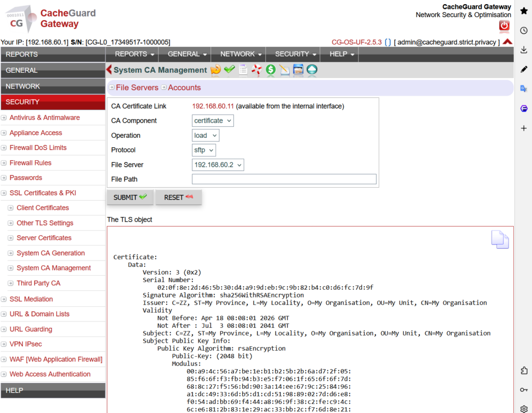Open the clipboard/notes toolbar icon
This screenshot has width=532, height=413.
click(x=243, y=69)
